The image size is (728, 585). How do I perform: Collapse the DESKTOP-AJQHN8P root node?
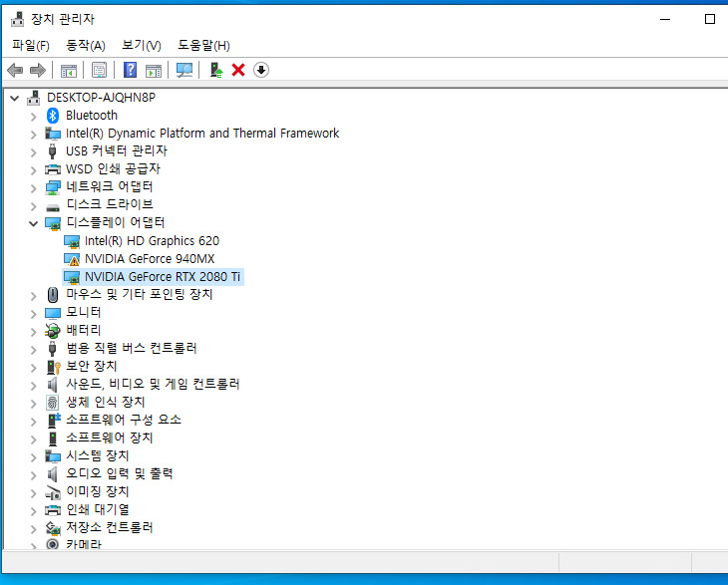(x=15, y=98)
